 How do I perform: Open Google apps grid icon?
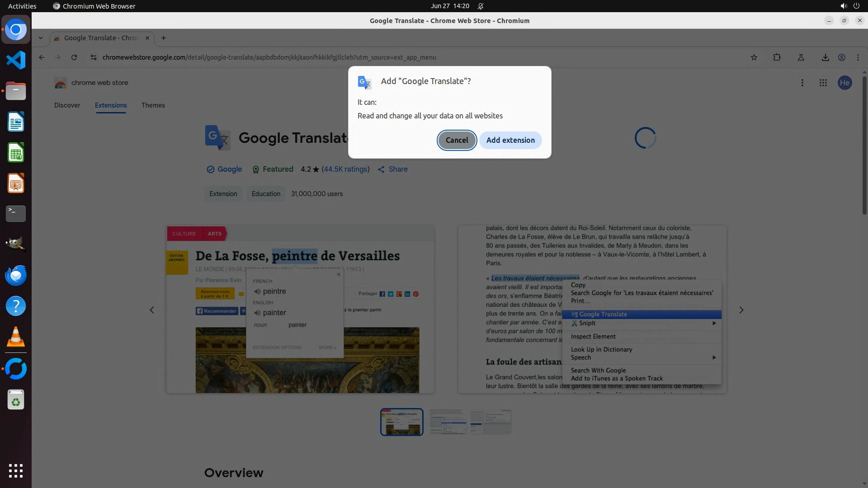tap(823, 83)
